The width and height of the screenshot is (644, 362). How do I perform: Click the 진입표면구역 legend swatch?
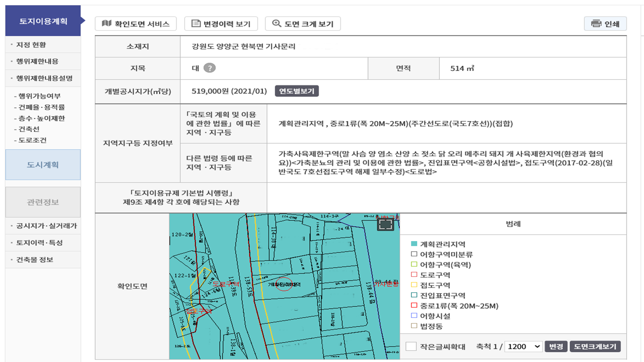[x=414, y=295]
